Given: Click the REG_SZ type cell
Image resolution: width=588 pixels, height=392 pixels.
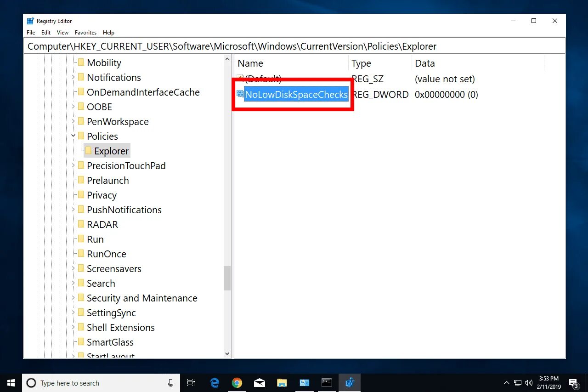Looking at the screenshot, I should pyautogui.click(x=367, y=79).
